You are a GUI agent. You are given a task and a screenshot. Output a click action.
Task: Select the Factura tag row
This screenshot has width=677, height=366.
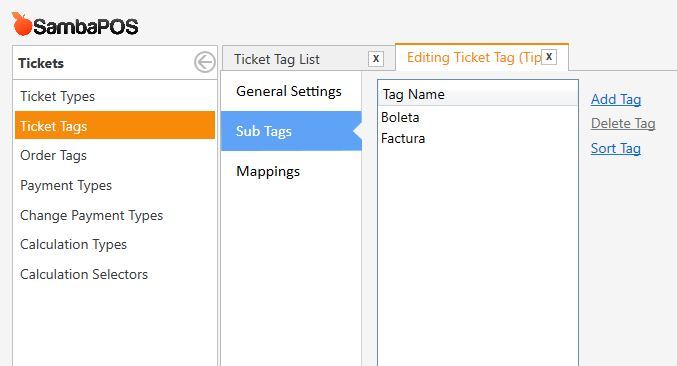(x=478, y=139)
